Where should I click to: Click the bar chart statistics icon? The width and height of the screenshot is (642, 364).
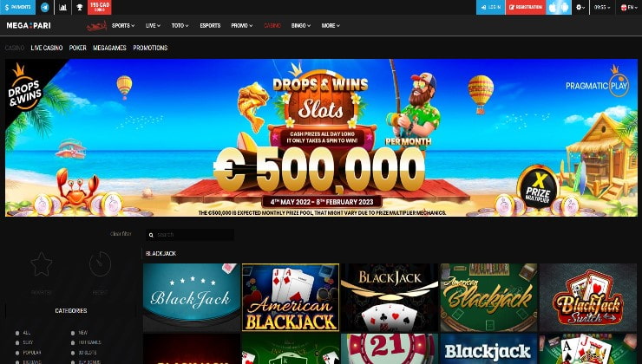[62, 7]
